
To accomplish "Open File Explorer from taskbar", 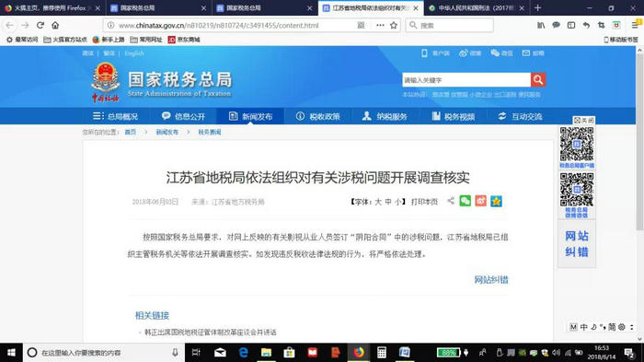I will click(x=266, y=353).
